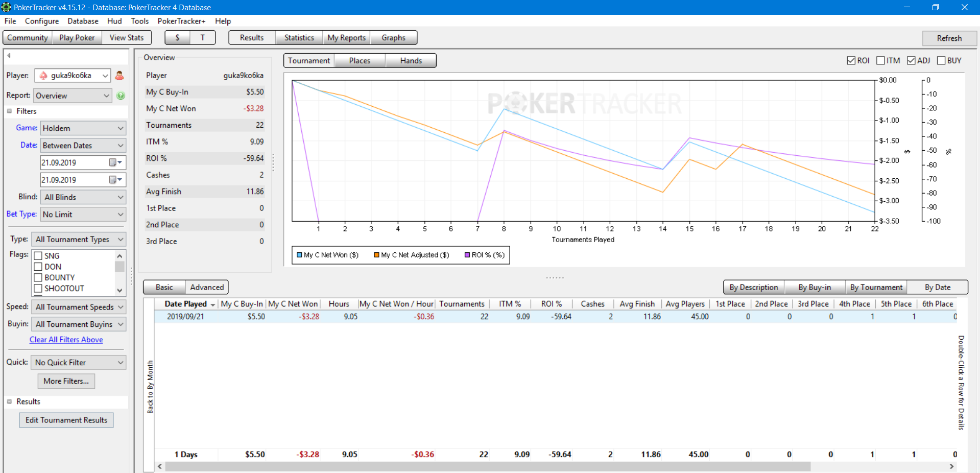This screenshot has width=980, height=473.
Task: Switch to the Advanced tab
Action: [x=207, y=288]
